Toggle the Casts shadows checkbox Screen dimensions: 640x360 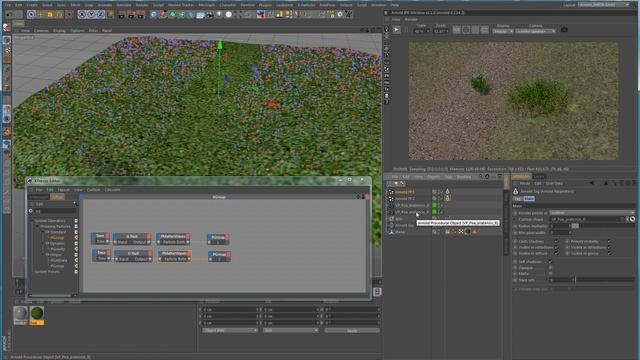coord(556,241)
